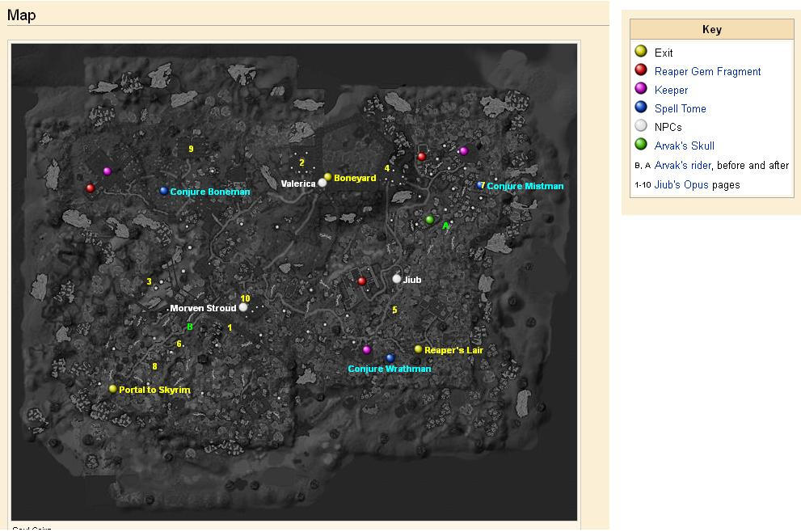Click the white Jiub NPC marker
Screen dimensions: 801x532
396,278
